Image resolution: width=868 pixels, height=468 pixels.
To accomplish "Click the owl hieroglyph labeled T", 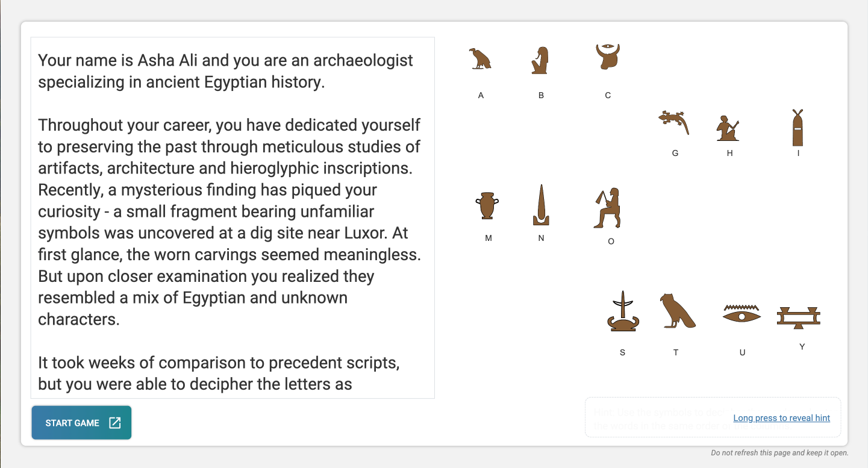I will point(676,311).
